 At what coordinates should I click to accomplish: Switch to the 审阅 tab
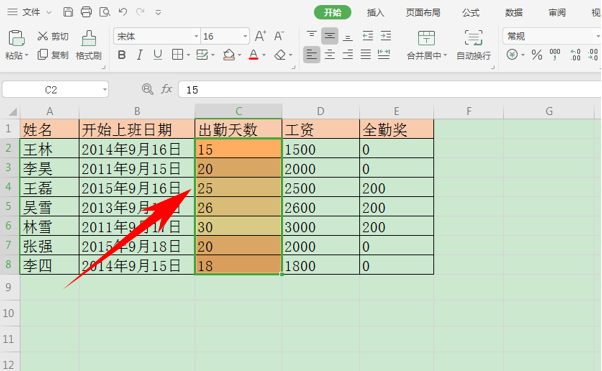click(x=557, y=13)
